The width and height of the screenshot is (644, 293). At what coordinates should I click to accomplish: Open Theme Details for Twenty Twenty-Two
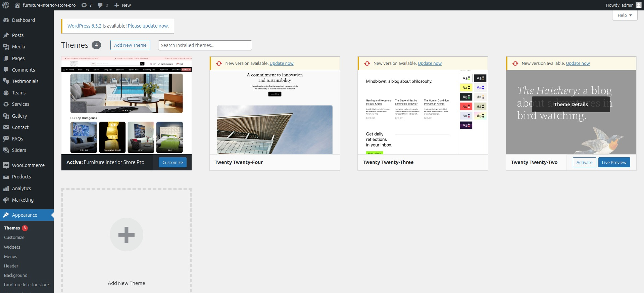coord(571,104)
